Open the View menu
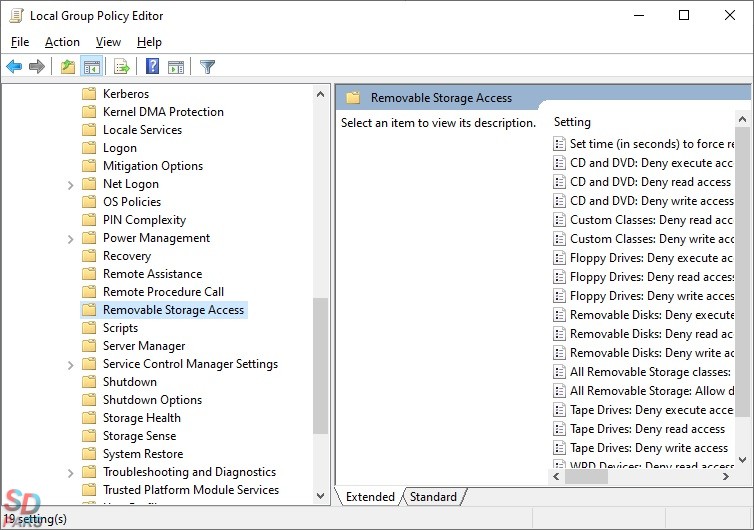This screenshot has height=530, width=754. pyautogui.click(x=108, y=42)
